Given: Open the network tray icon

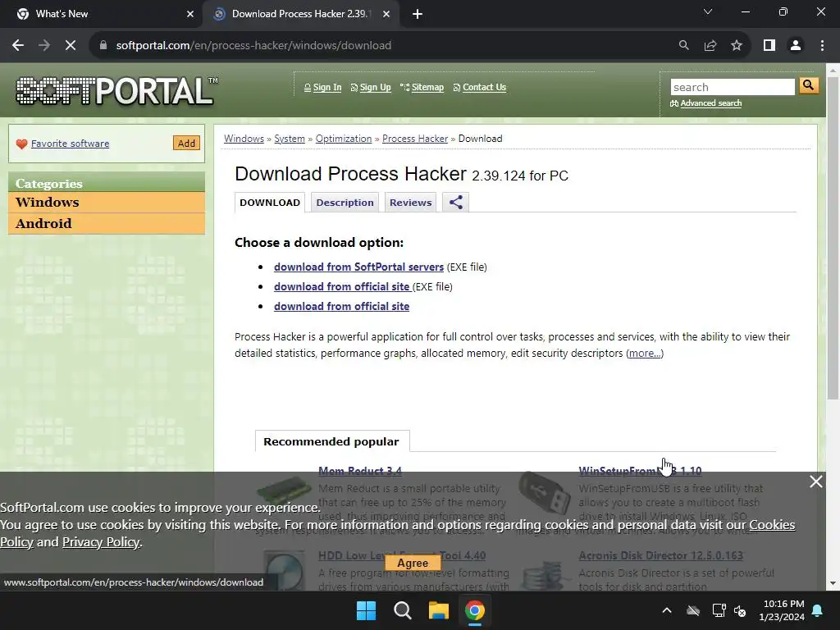Looking at the screenshot, I should click(x=719, y=610).
